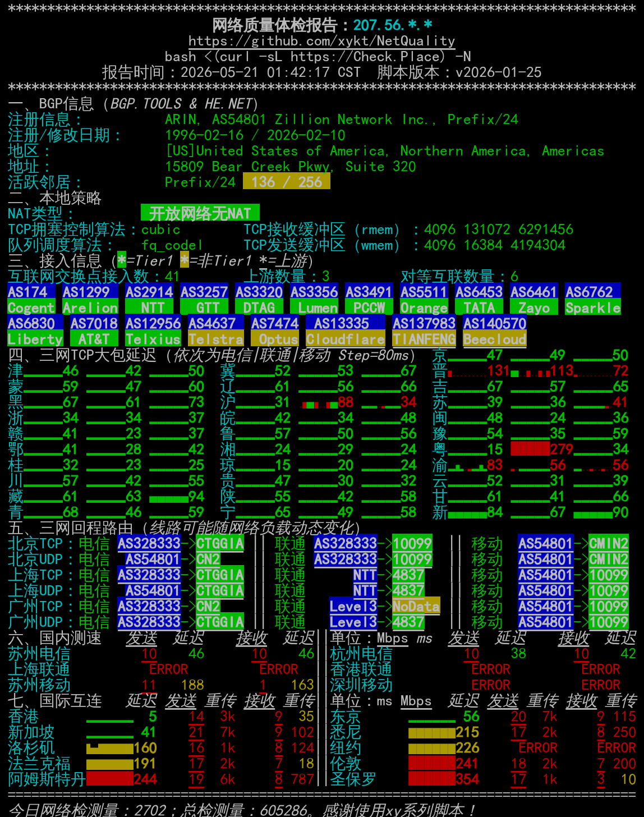
Task: Click registration date 1996-02-16 / 2026-02-10
Action: 255,135
